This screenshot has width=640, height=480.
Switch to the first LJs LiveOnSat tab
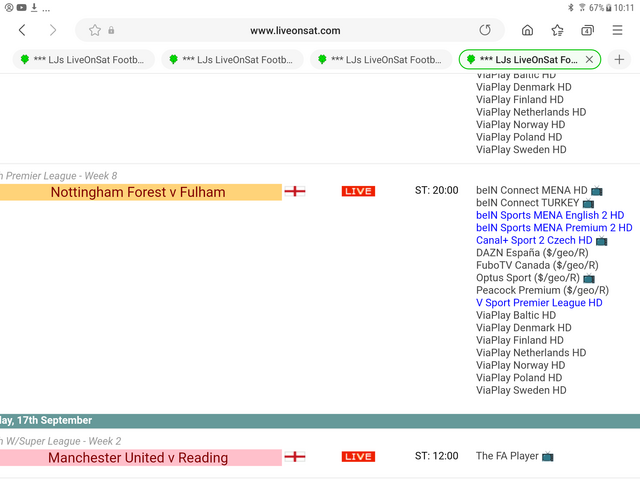[x=84, y=60]
